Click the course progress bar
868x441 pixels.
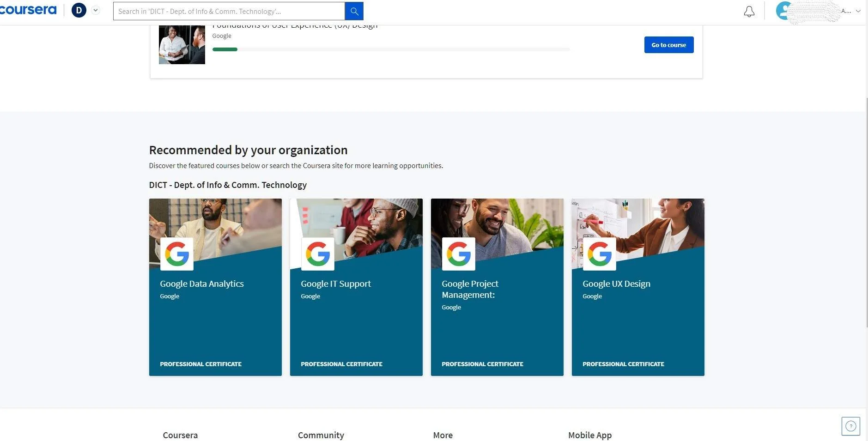[391, 49]
